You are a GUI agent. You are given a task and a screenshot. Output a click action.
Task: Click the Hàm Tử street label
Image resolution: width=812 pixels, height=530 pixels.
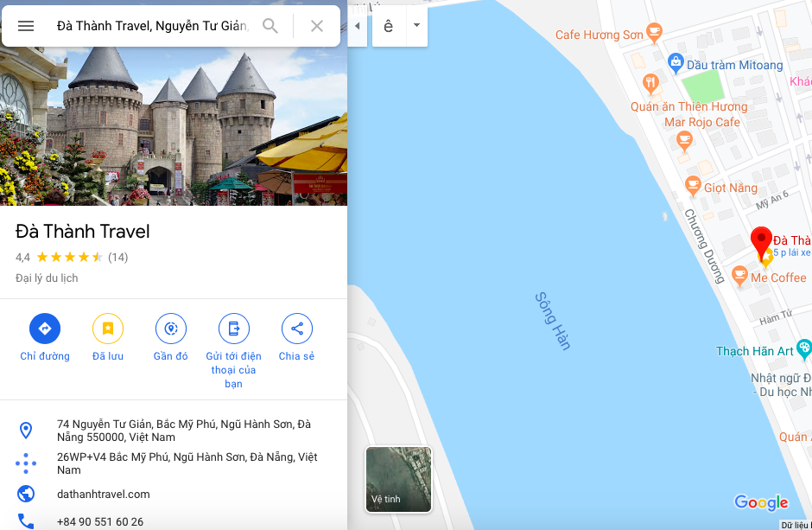(x=776, y=317)
